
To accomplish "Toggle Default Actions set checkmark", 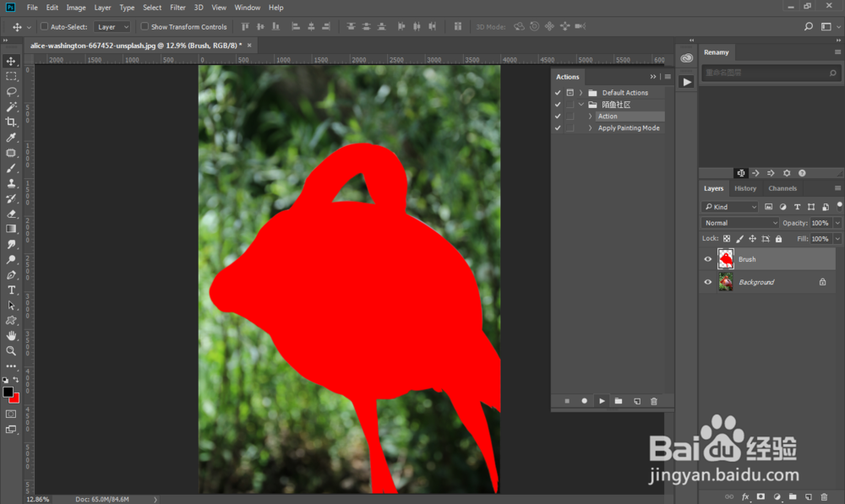I will (x=558, y=93).
